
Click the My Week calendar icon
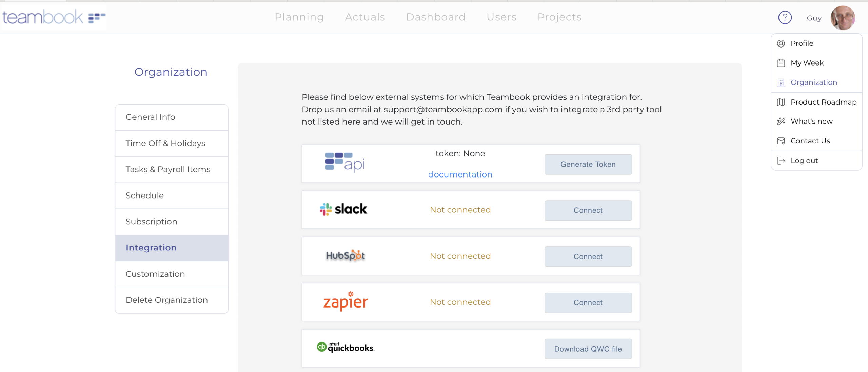point(781,63)
